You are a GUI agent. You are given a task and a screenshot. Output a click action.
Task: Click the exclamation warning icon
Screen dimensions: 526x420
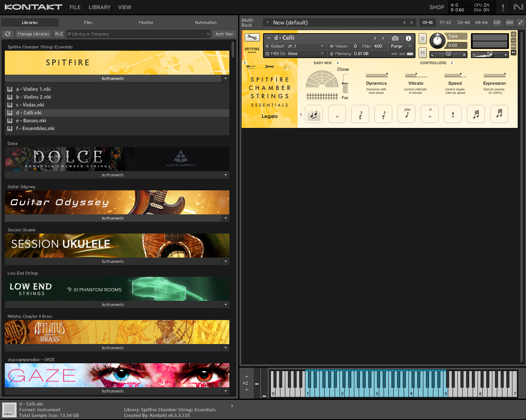pyautogui.click(x=503, y=7)
